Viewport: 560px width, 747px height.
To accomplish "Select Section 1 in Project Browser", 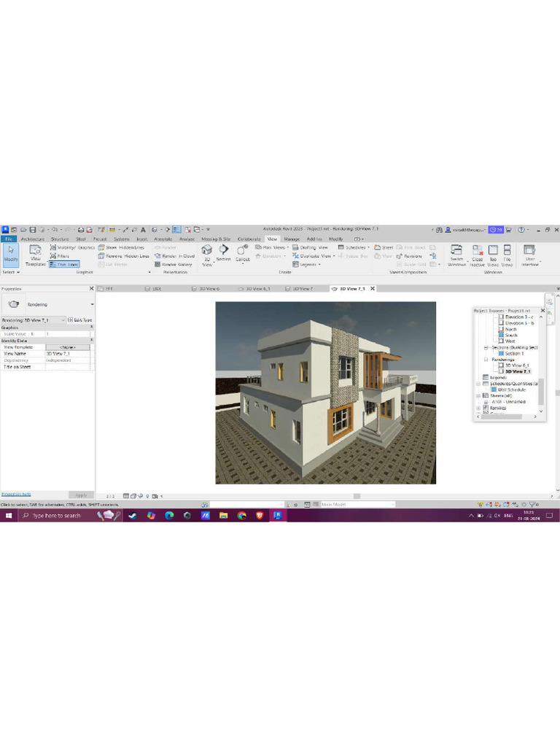I will (514, 354).
